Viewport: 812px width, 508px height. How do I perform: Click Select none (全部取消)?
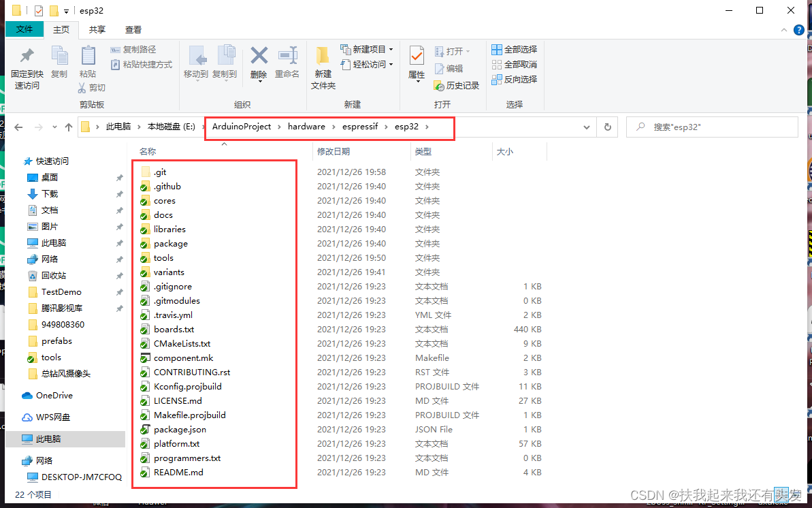[515, 65]
